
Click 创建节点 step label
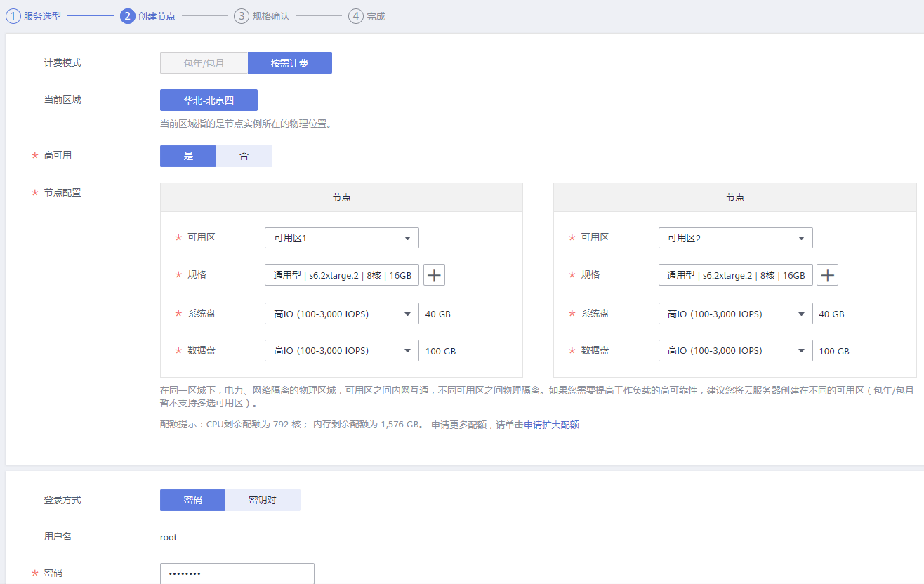pyautogui.click(x=157, y=16)
